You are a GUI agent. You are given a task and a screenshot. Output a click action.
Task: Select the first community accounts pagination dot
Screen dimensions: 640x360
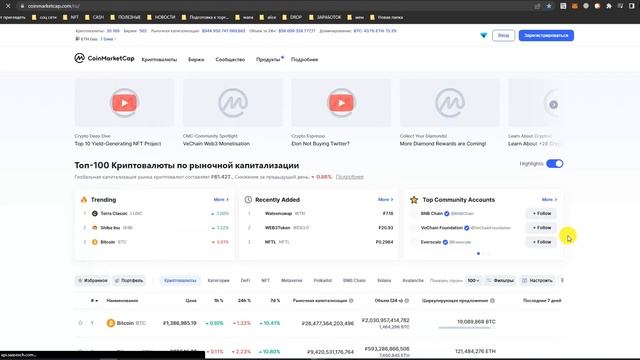pos(478,253)
